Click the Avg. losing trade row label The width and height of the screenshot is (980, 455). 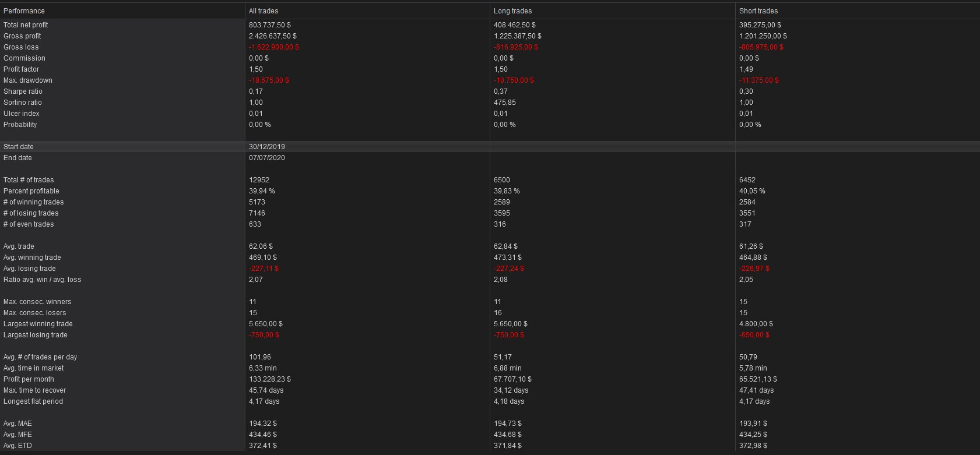point(30,269)
